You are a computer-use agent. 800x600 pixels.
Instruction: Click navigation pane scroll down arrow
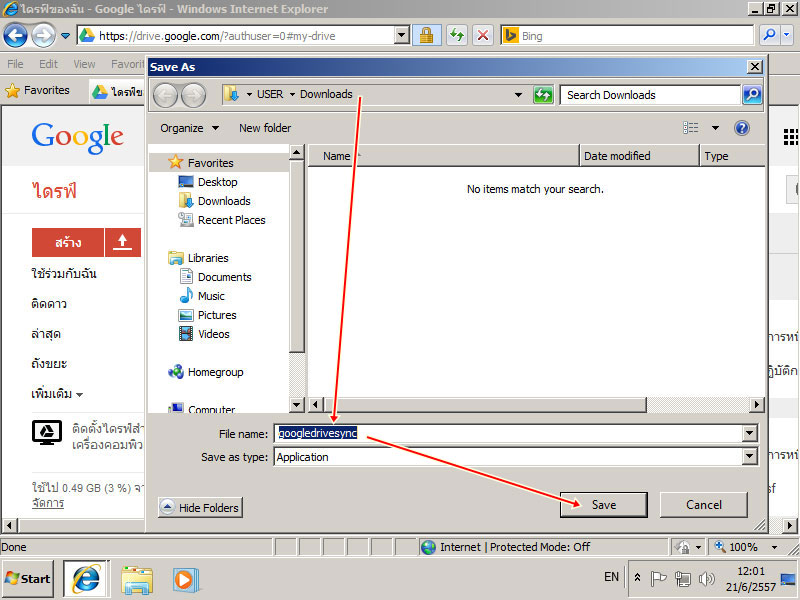pyautogui.click(x=296, y=405)
